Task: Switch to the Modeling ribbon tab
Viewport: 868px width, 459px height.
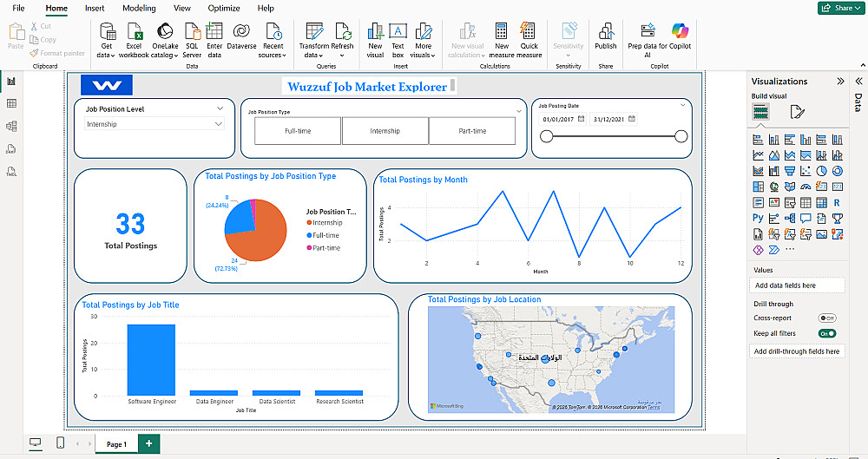Action: pos(139,9)
